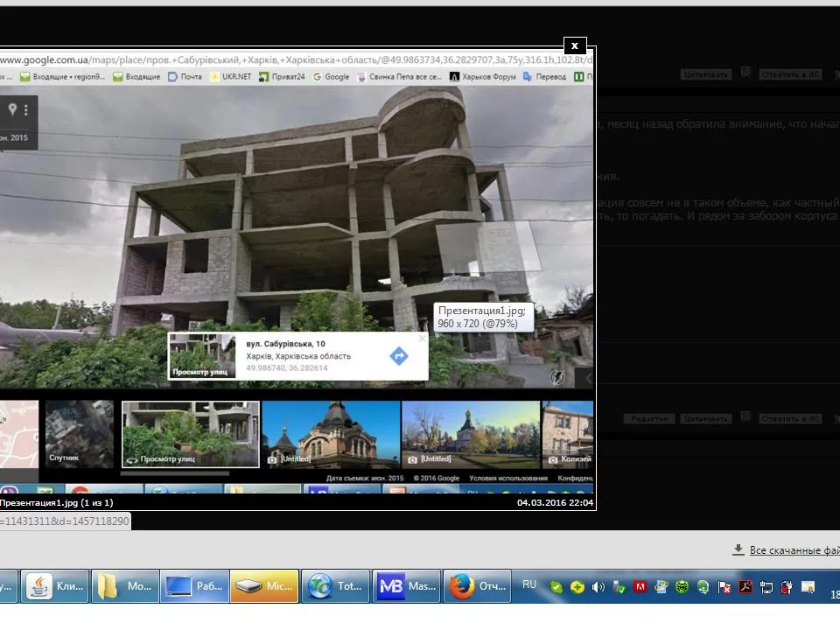840x630 pixels.
Task: Open the three-dot menu beside the map pin
Action: point(26,109)
